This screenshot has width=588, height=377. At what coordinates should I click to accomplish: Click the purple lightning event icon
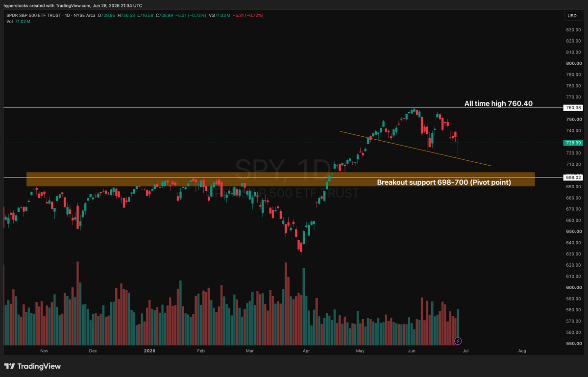coord(458,340)
